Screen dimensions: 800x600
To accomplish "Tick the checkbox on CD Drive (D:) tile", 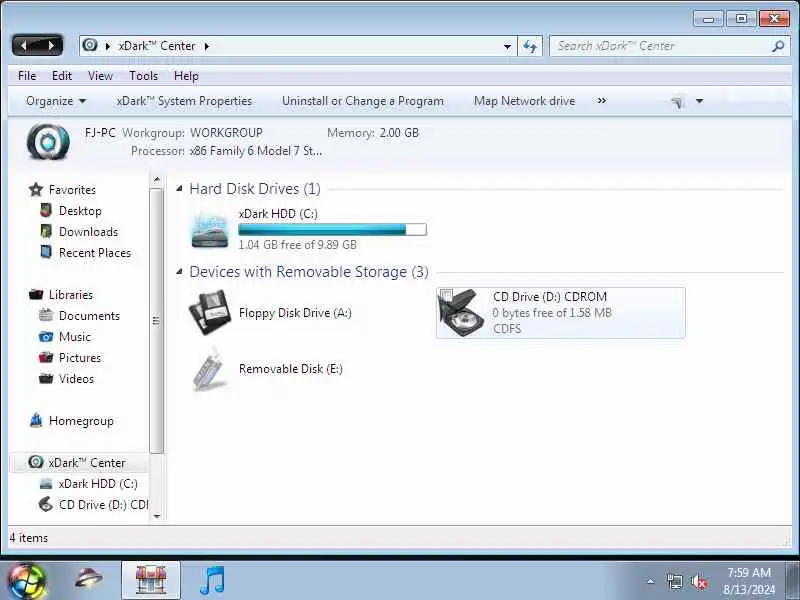I will (x=446, y=295).
